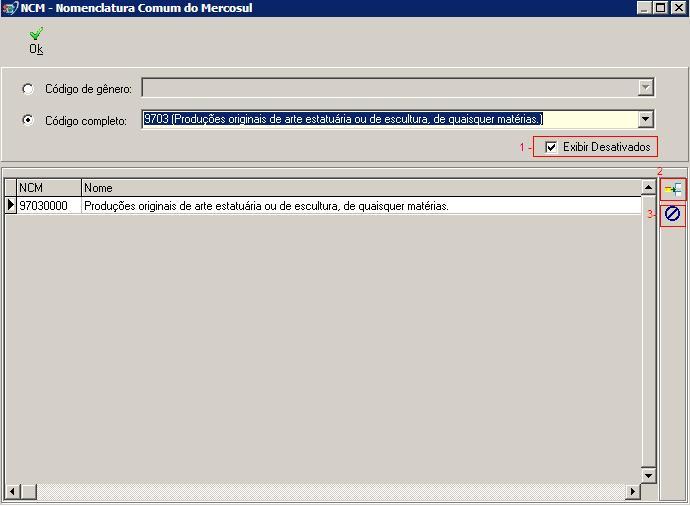Select the Código completo radio button
The height and width of the screenshot is (507, 690).
tap(28, 120)
